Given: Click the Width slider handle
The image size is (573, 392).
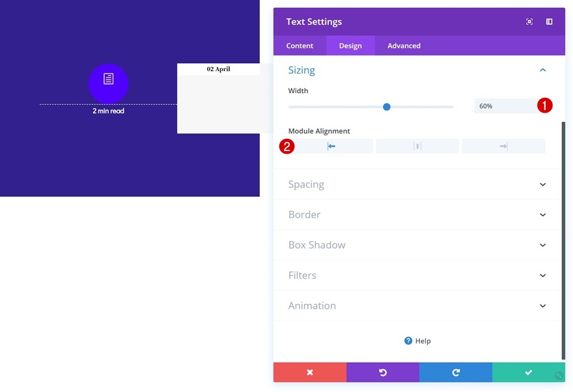Looking at the screenshot, I should tap(387, 107).
